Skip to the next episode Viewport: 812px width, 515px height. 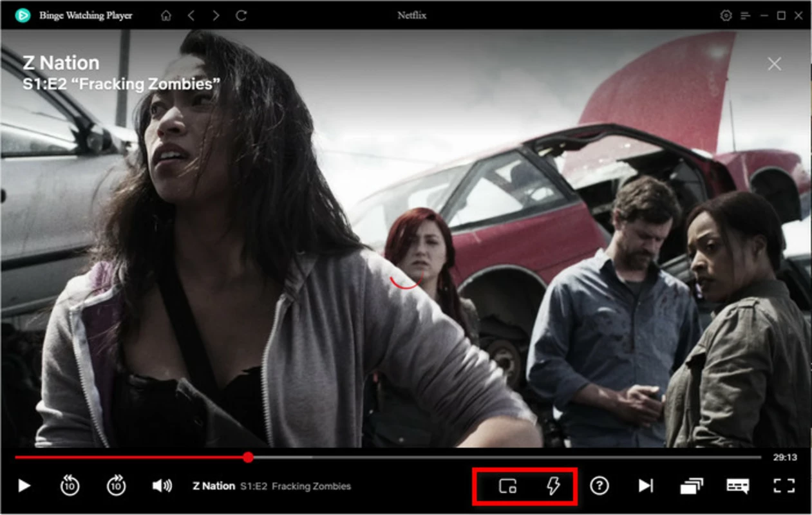646,486
